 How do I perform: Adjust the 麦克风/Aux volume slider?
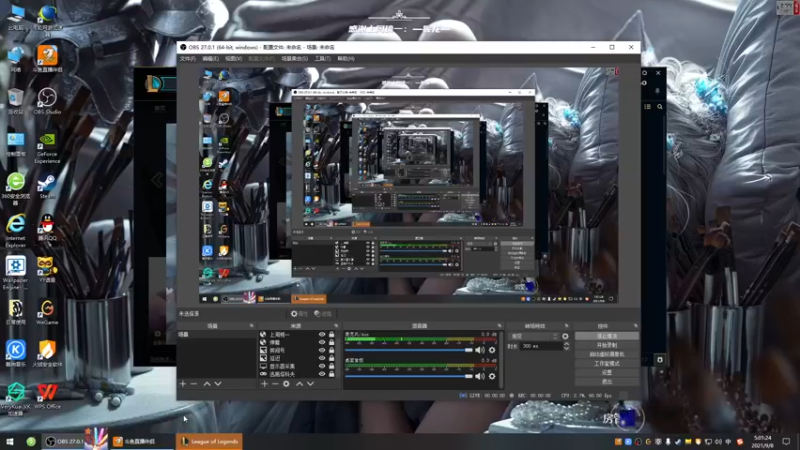(x=409, y=350)
